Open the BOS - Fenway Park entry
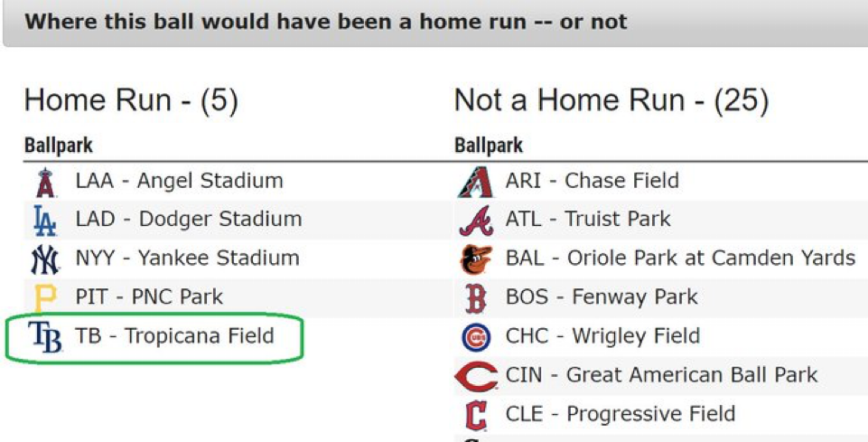This screenshot has height=442, width=868. pyautogui.click(x=602, y=297)
